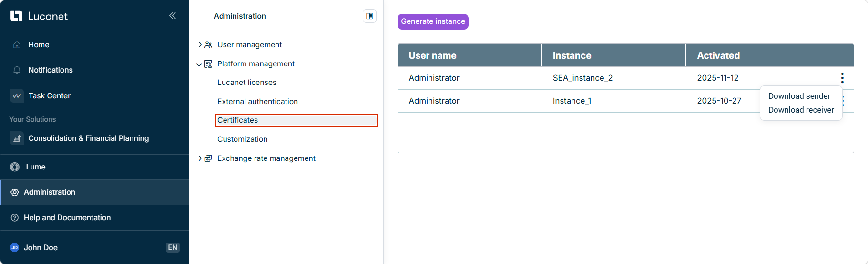The width and height of the screenshot is (868, 264).
Task: Open Consolidation & Financial Planning solution
Action: (x=94, y=138)
